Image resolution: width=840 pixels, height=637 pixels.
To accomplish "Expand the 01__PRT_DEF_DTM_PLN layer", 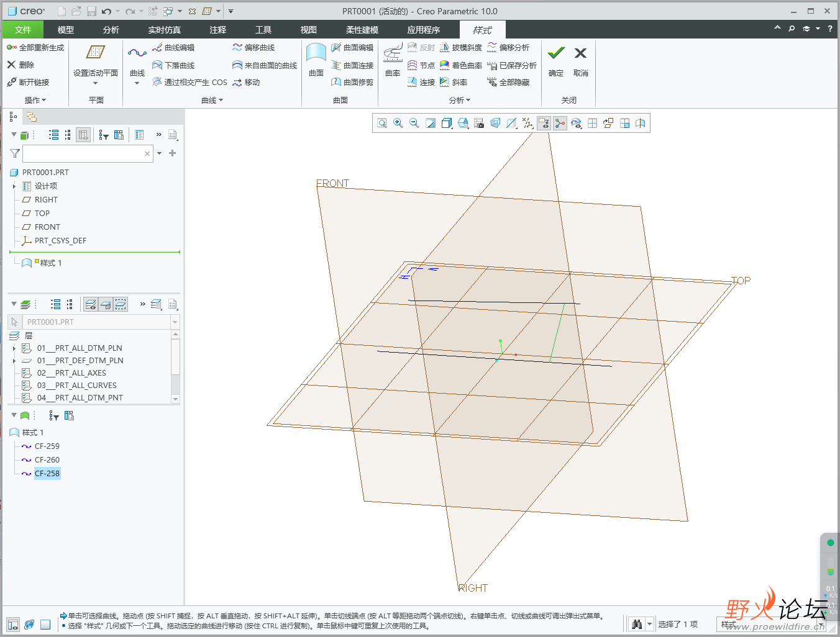I will click(14, 361).
